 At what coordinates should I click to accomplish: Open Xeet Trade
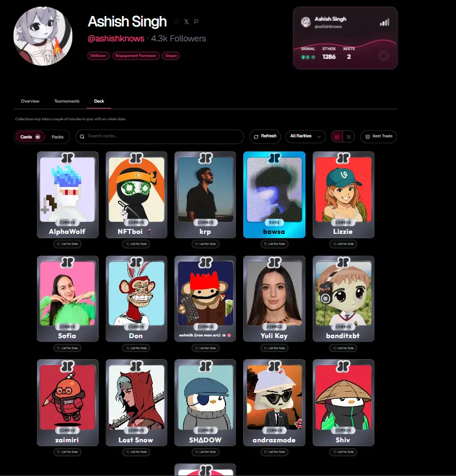pos(379,136)
